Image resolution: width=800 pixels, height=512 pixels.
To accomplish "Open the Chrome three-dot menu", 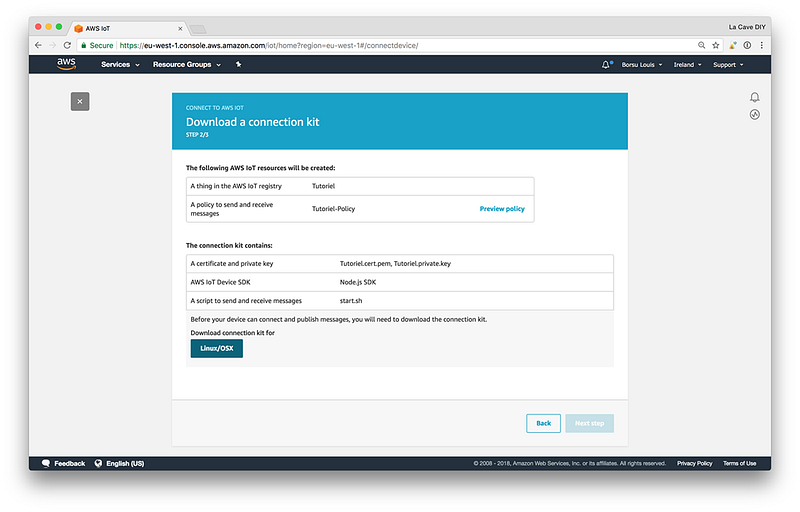I will [x=762, y=45].
